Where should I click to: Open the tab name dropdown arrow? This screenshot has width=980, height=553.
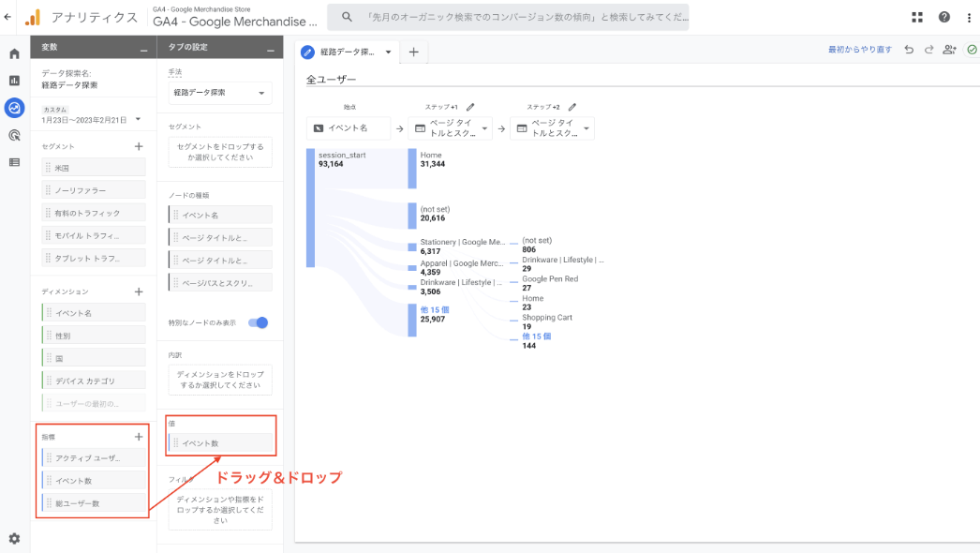(x=388, y=52)
